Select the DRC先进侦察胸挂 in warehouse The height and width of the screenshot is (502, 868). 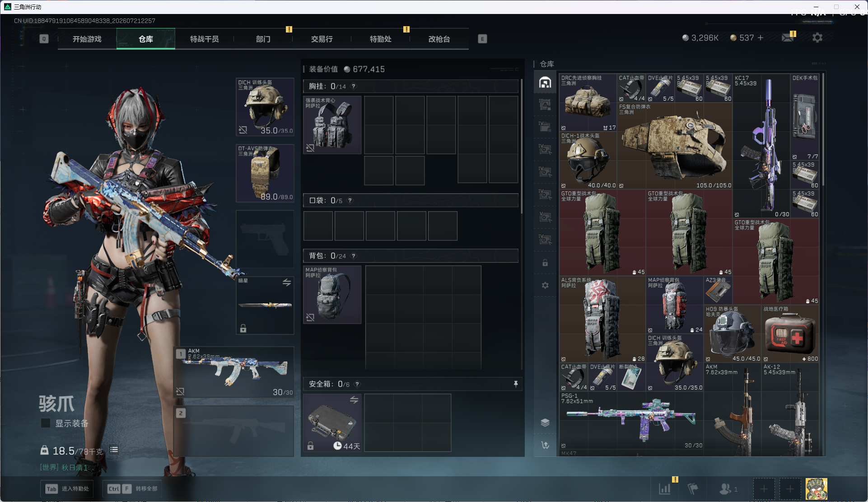pos(588,102)
